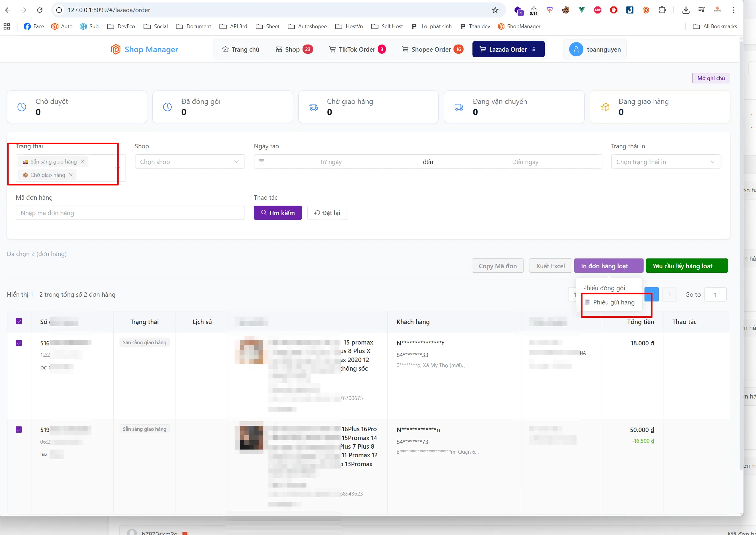Click the Đặt lại reset button
The height and width of the screenshot is (535, 756).
[327, 213]
